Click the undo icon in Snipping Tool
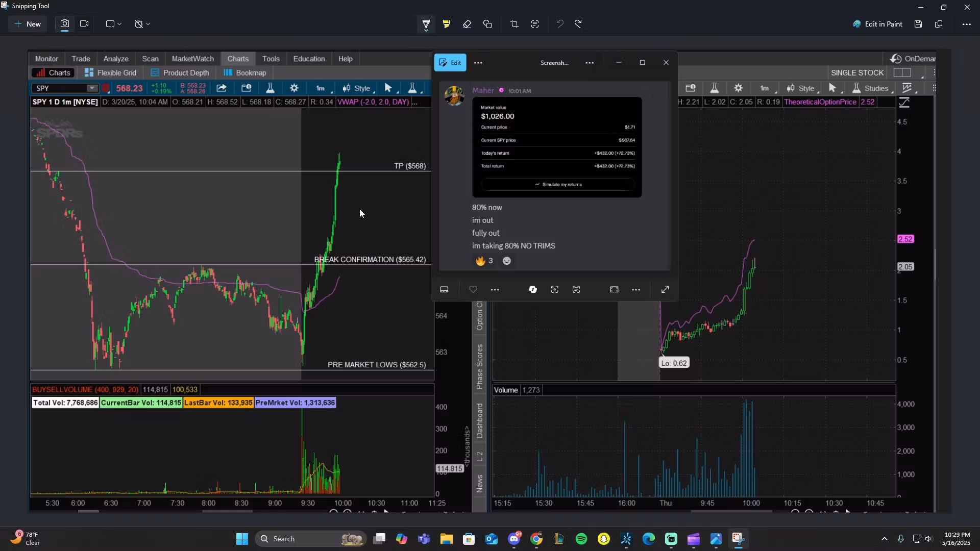Screen dimensions: 980x551 (x=560, y=23)
